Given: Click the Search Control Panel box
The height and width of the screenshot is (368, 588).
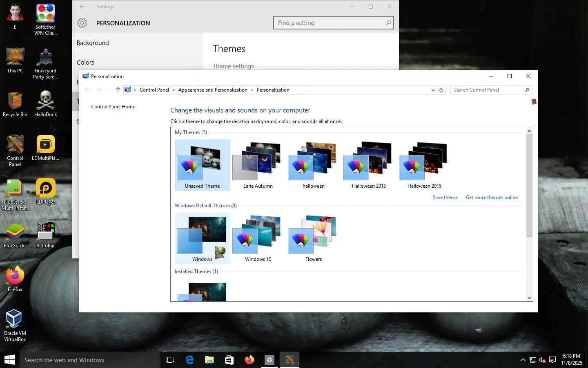Looking at the screenshot, I should [x=492, y=90].
